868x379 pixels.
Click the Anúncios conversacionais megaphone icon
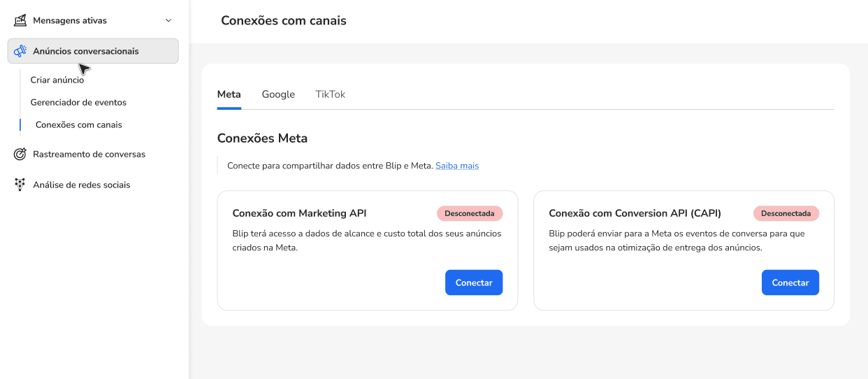20,51
